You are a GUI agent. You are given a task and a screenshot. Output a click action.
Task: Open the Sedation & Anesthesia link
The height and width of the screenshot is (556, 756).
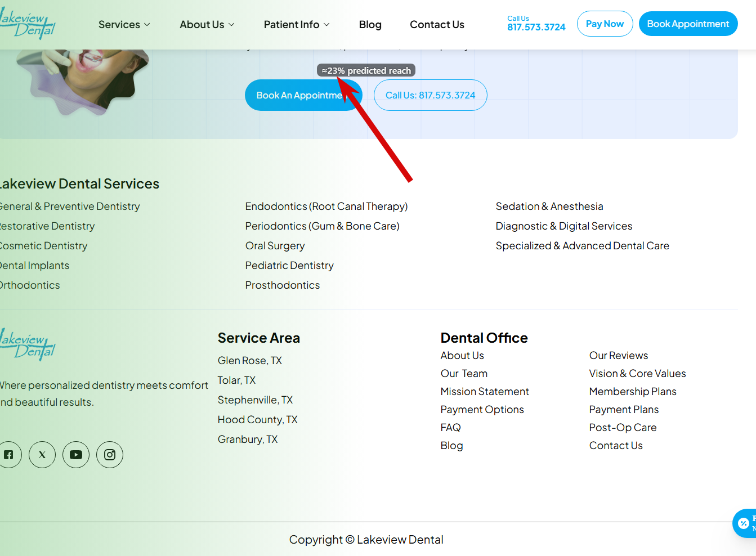tap(549, 207)
